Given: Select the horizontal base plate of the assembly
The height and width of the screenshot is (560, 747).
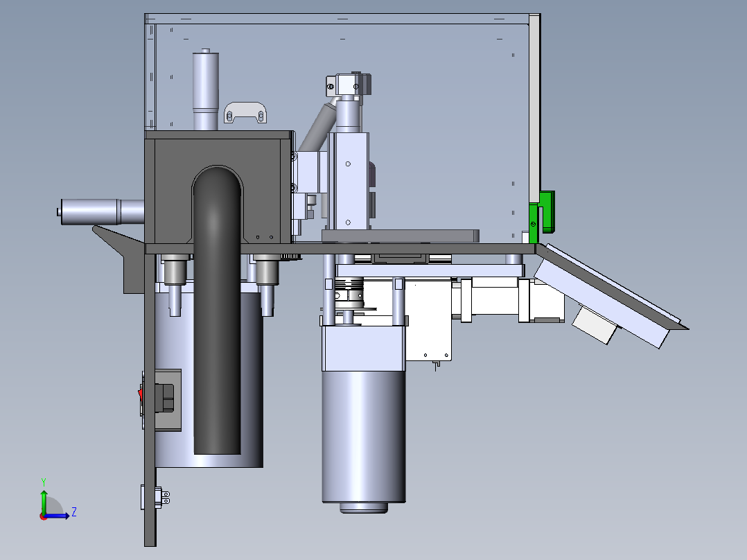Looking at the screenshot, I should [x=340, y=249].
